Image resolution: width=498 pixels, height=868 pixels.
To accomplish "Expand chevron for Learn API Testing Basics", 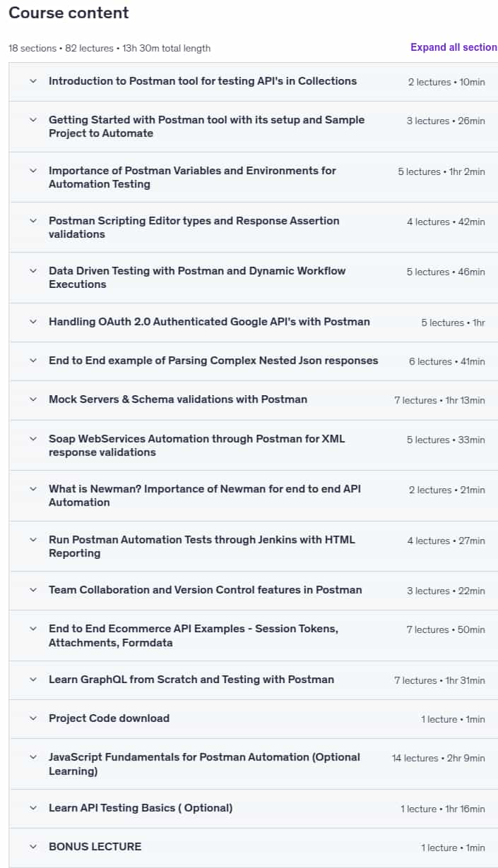I will pyautogui.click(x=32, y=808).
